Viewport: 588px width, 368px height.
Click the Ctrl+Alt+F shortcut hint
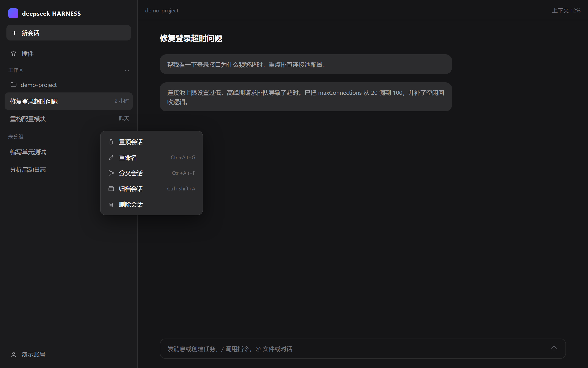point(184,173)
